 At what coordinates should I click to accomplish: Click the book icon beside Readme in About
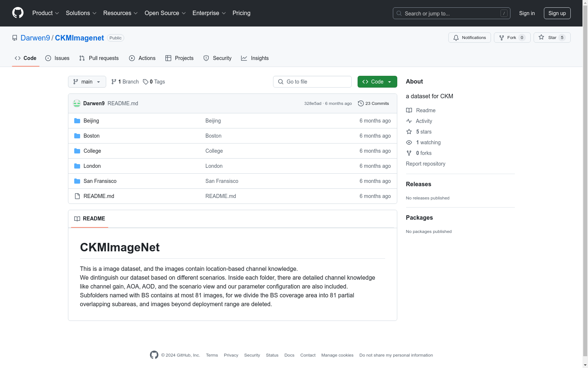click(409, 110)
